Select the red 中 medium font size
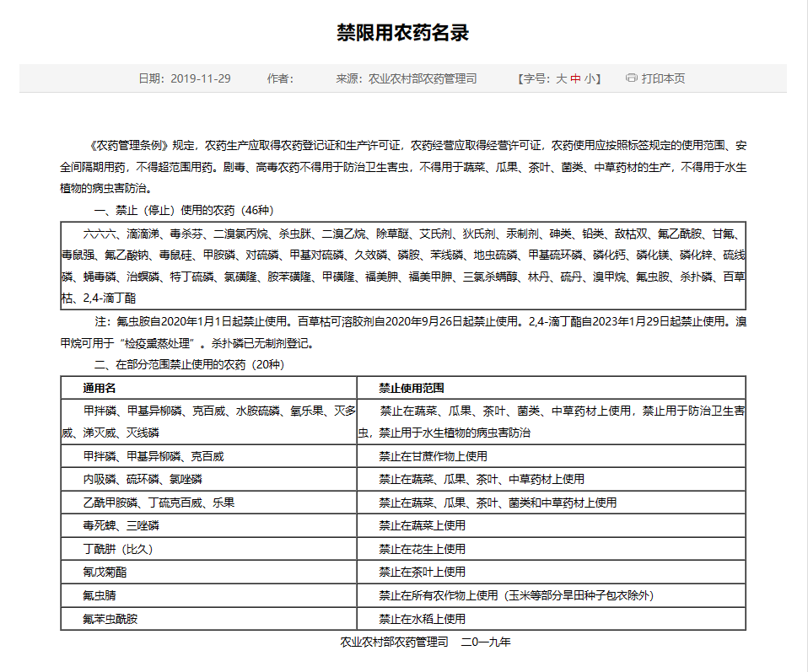Viewport: 808px width, 672px height. point(575,78)
